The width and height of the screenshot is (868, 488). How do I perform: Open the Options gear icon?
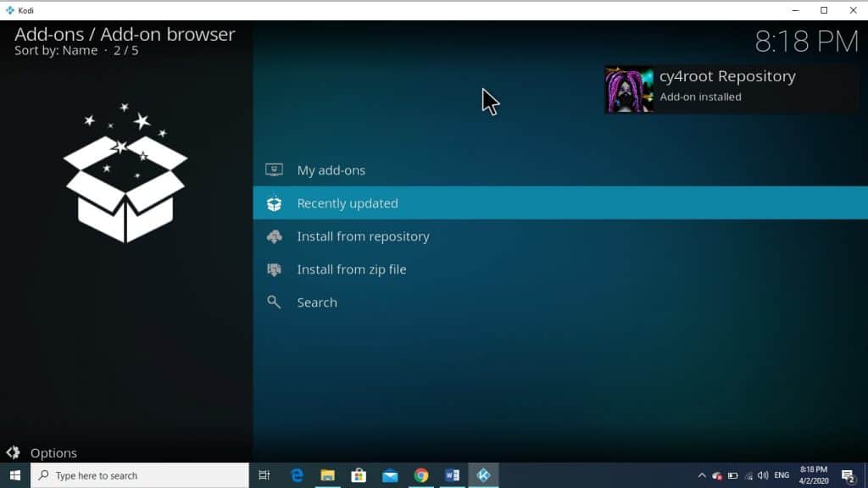pos(13,452)
